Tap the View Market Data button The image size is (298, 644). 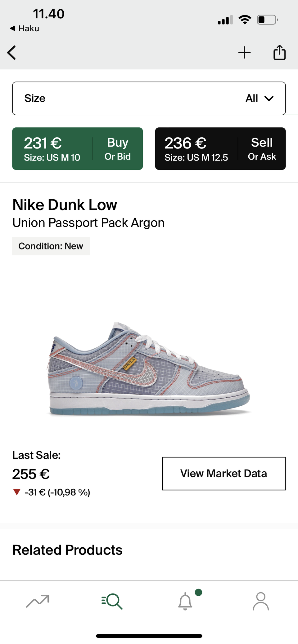pos(224,474)
